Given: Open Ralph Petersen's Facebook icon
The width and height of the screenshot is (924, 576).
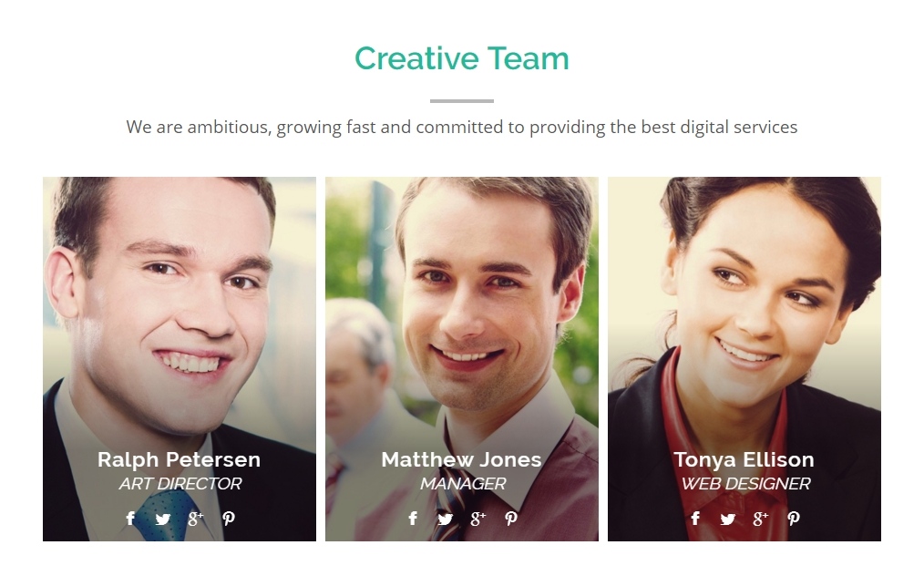Looking at the screenshot, I should point(130,519).
